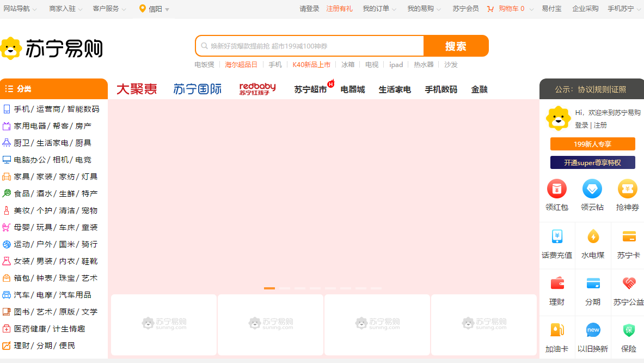This screenshot has width=644, height=363.
Task: Click the medical kit icon beside 医药健康
Action: point(7,329)
